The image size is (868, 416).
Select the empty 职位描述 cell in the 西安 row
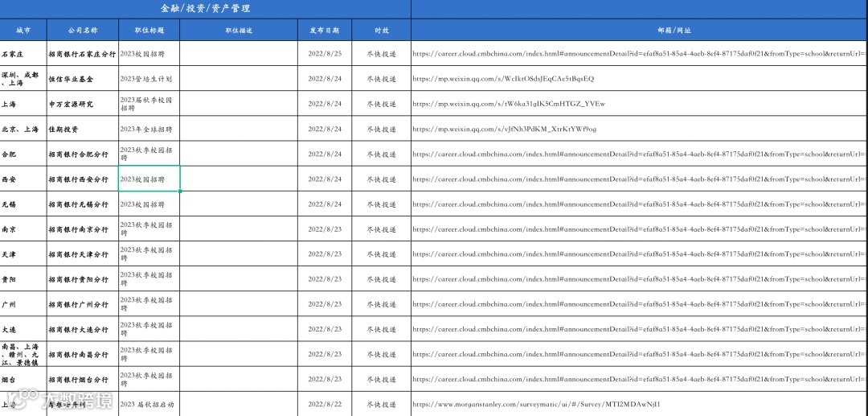(x=239, y=179)
